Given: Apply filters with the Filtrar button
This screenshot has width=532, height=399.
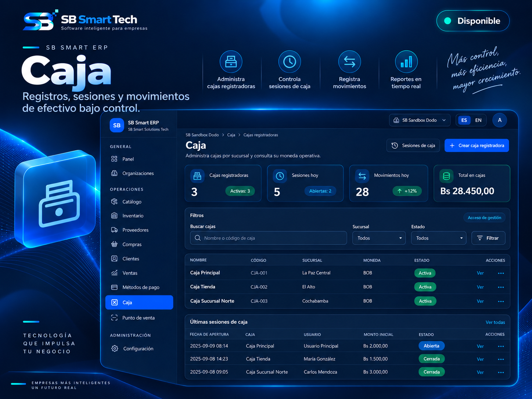Looking at the screenshot, I should (488, 238).
